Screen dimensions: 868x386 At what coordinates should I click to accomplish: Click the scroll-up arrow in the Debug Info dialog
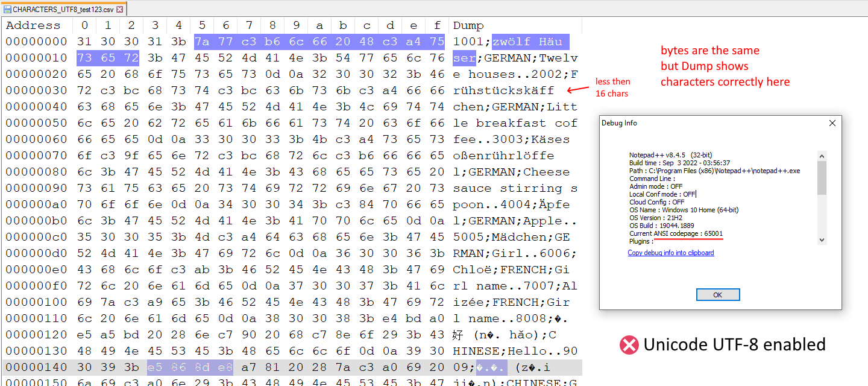822,155
